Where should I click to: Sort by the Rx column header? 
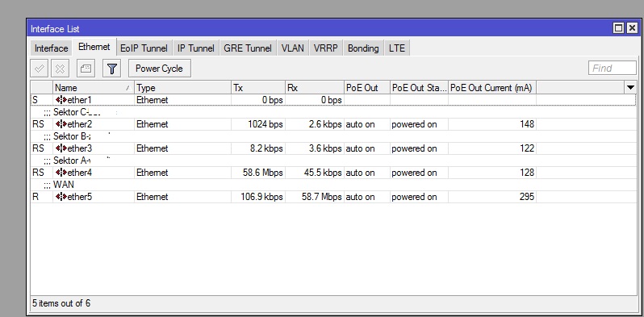tap(315, 87)
